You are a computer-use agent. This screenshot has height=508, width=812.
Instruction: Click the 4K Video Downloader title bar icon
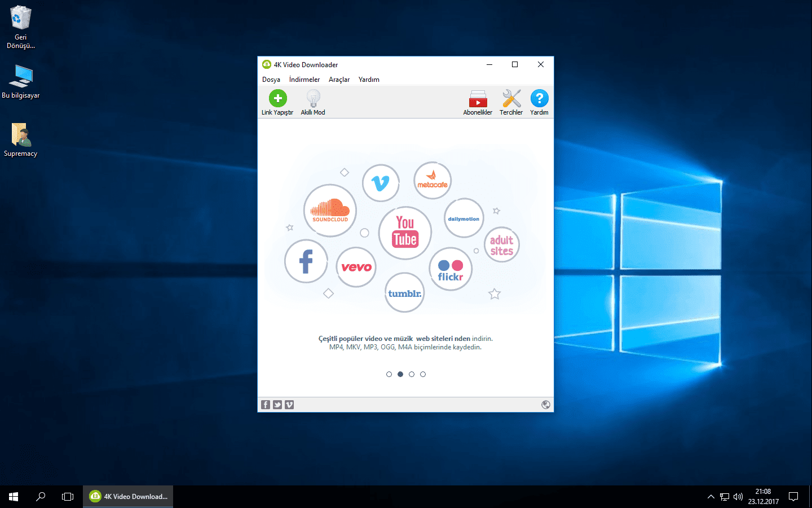pyautogui.click(x=267, y=64)
